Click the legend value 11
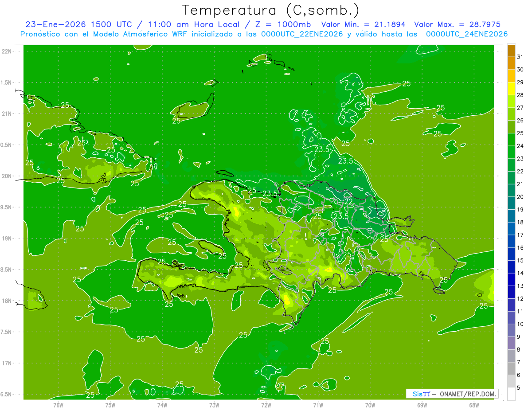 (x=520, y=311)
